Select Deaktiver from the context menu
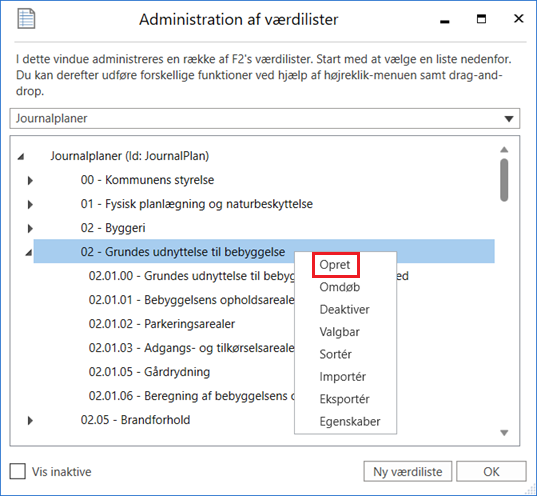This screenshot has height=496, width=537. (344, 309)
